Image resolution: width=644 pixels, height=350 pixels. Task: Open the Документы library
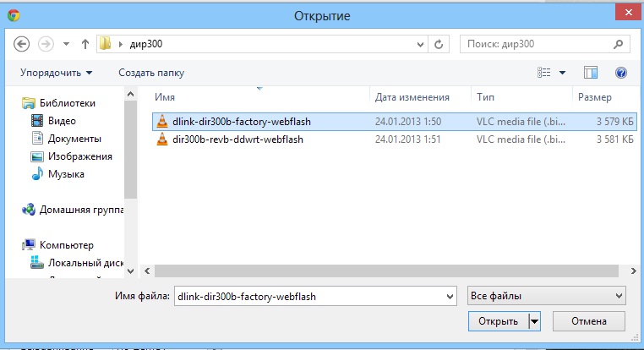74,139
